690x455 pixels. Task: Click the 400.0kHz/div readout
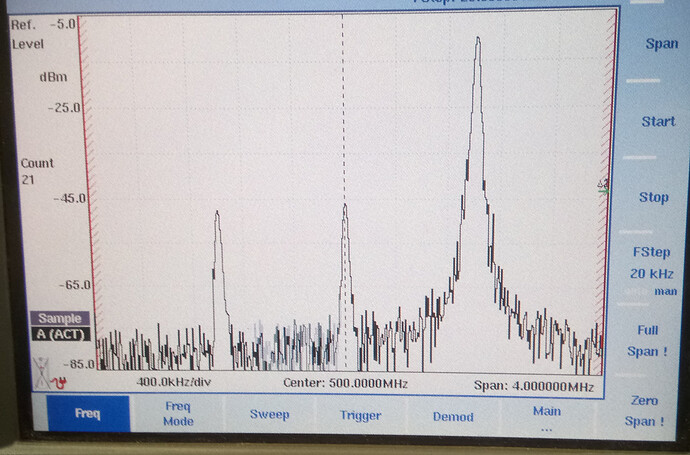click(x=174, y=382)
